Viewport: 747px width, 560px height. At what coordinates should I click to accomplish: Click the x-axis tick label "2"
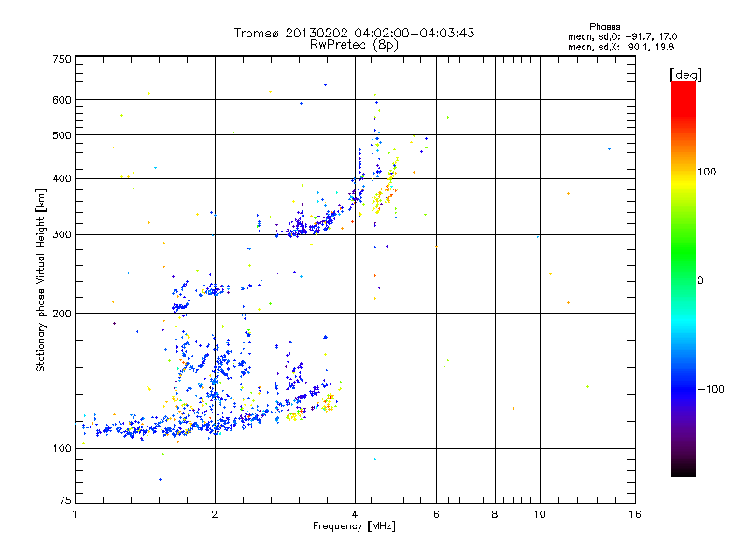coord(215,514)
